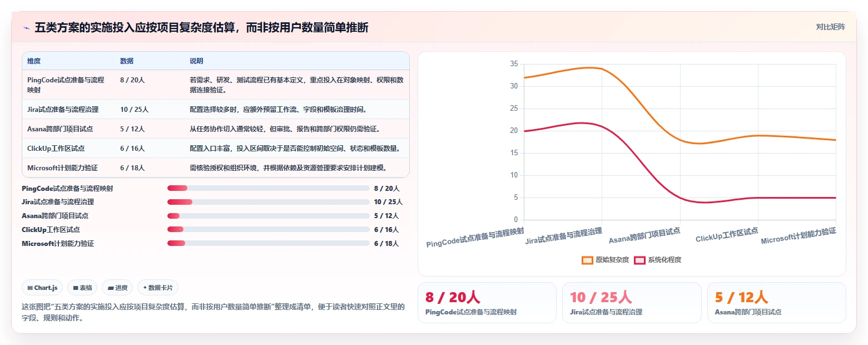
Task: Click the 6 / 16人 table cell
Action: click(132, 148)
